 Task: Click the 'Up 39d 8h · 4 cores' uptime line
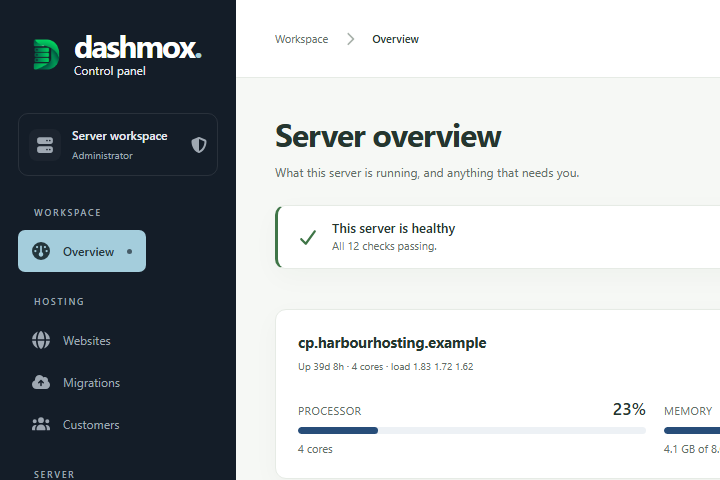tap(340, 367)
